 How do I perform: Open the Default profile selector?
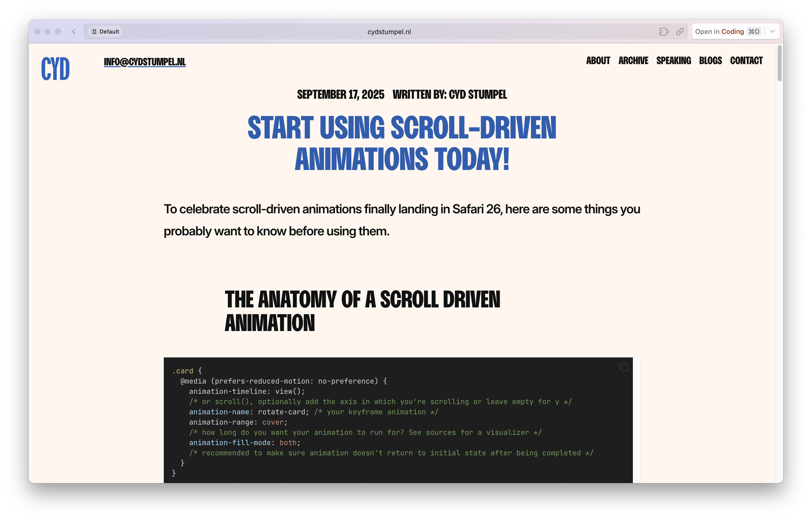(x=105, y=32)
